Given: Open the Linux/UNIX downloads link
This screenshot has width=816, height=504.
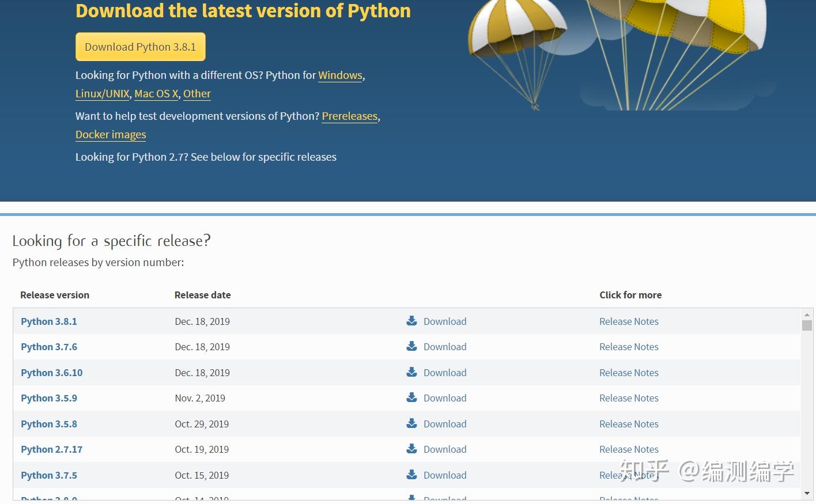Looking at the screenshot, I should click(102, 93).
